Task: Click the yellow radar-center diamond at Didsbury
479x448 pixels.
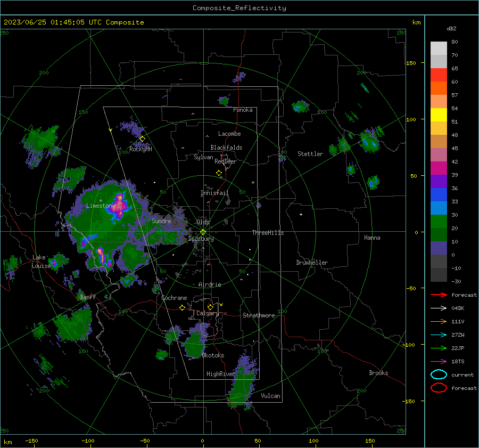Action: 203,232
